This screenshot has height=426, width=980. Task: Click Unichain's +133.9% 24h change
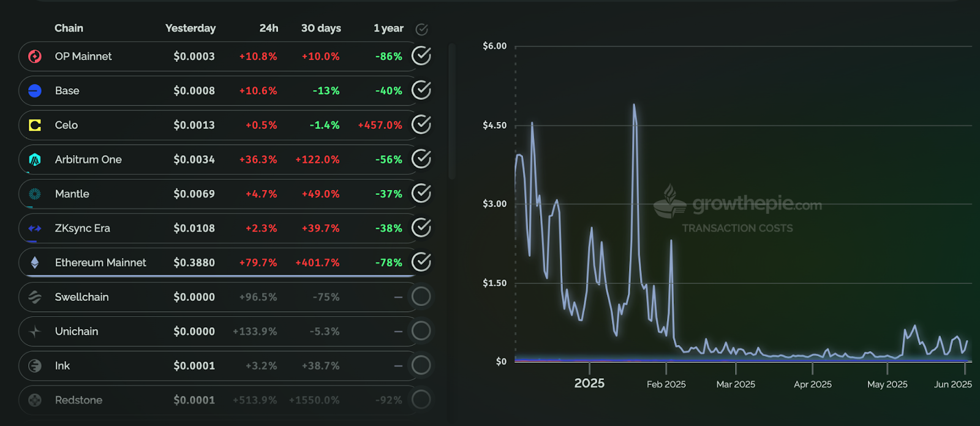coord(255,331)
